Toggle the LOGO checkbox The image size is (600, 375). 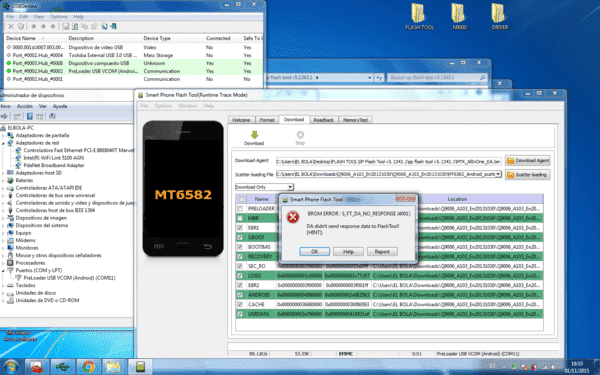pos(240,276)
